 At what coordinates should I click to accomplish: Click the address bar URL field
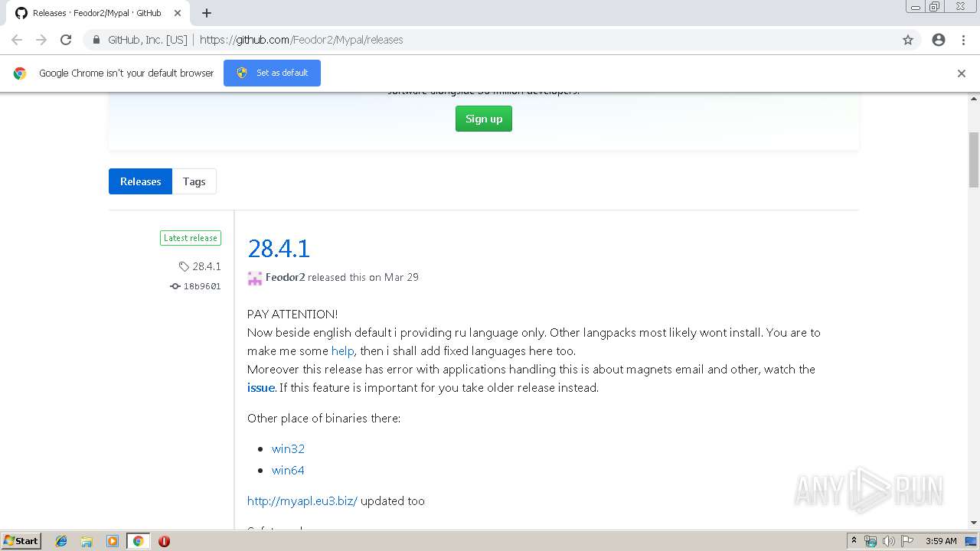point(490,40)
